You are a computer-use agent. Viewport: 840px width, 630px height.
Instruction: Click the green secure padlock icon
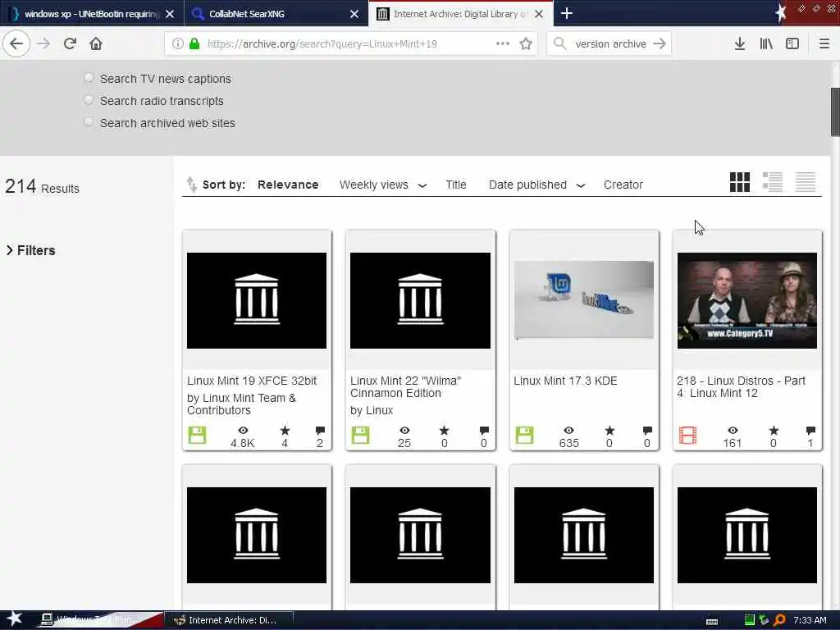pyautogui.click(x=194, y=44)
